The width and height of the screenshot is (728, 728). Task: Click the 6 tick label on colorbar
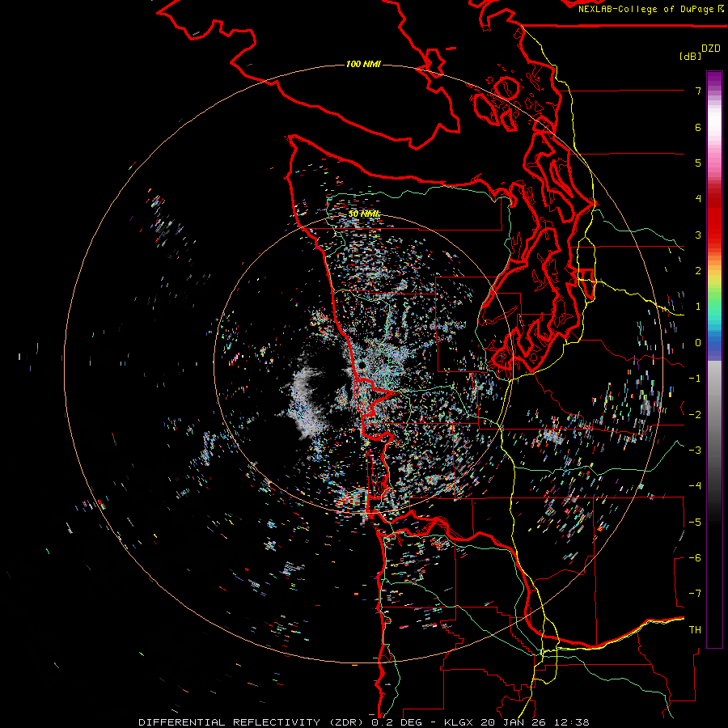coord(698,127)
